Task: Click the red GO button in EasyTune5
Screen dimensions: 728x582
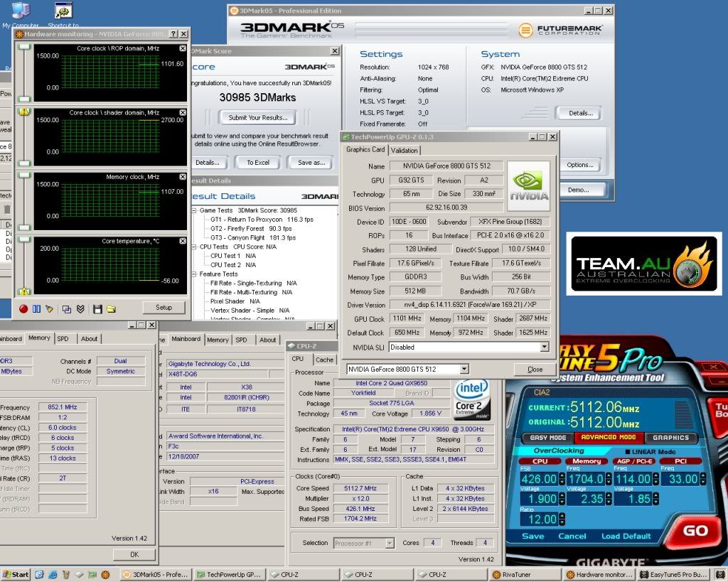Action: click(695, 531)
